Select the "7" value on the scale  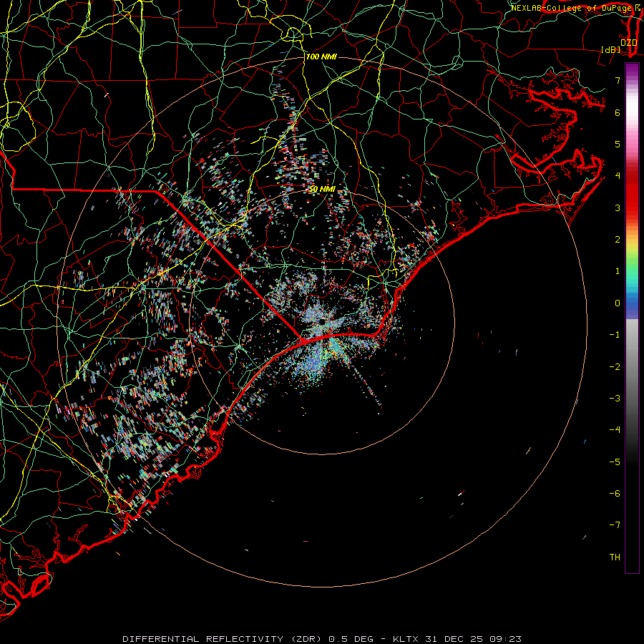tap(618, 80)
